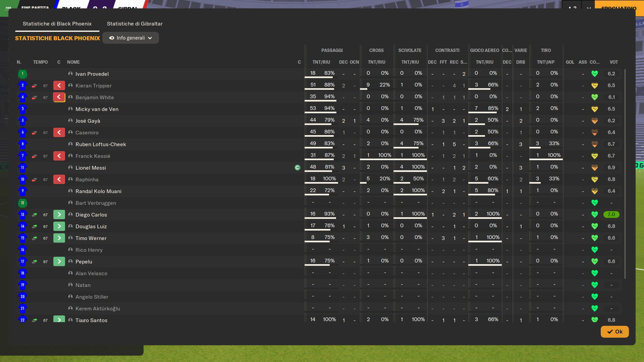Click Randal Kolo Muani's shirt number 9 icon

pyautogui.click(x=22, y=191)
